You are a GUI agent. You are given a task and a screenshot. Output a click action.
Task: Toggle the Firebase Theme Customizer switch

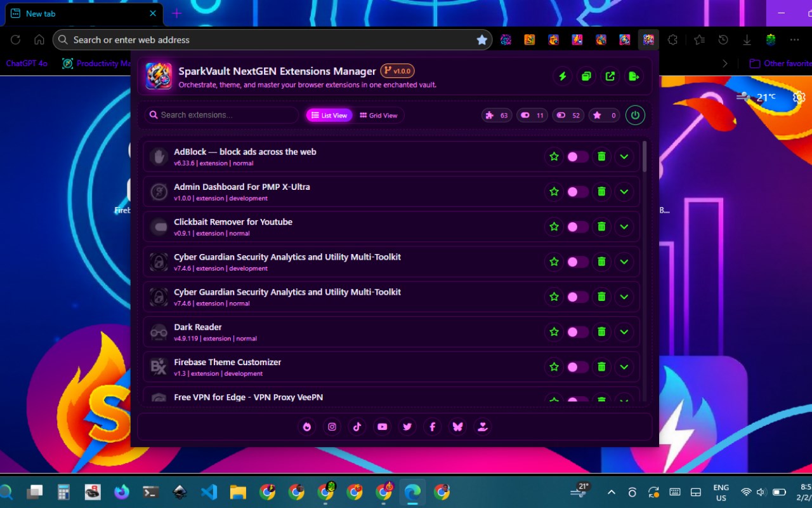pos(577,367)
